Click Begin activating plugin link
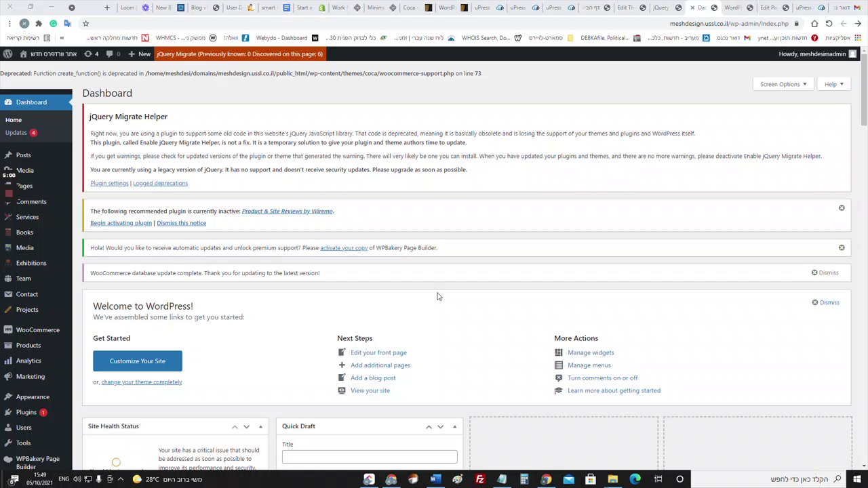This screenshot has height=488, width=868. [121, 223]
